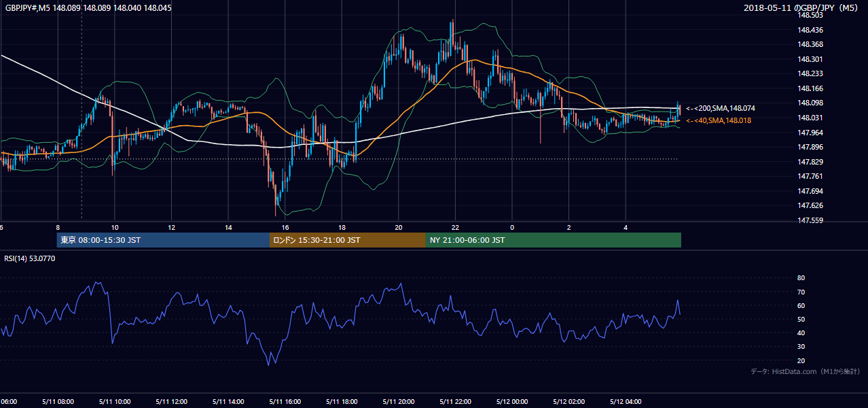Viewport: 868px width, 408px height.
Task: Click RSI scale value 80
Action: coord(801,278)
